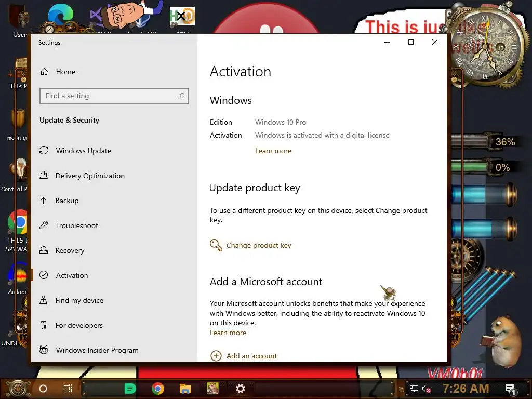The height and width of the screenshot is (399, 532).
Task: Click the search magnifier in Find a setting
Action: [181, 96]
